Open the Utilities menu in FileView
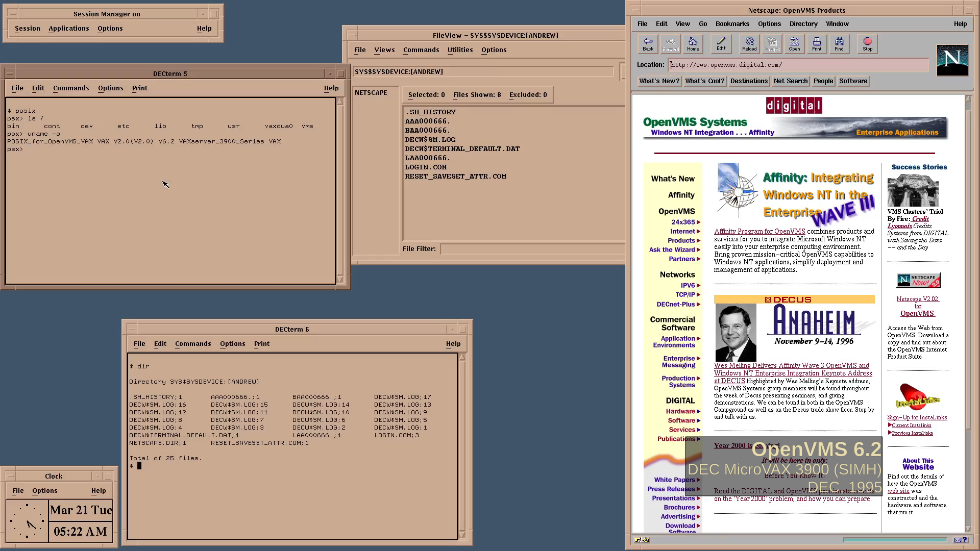This screenshot has width=980, height=551. (x=460, y=50)
